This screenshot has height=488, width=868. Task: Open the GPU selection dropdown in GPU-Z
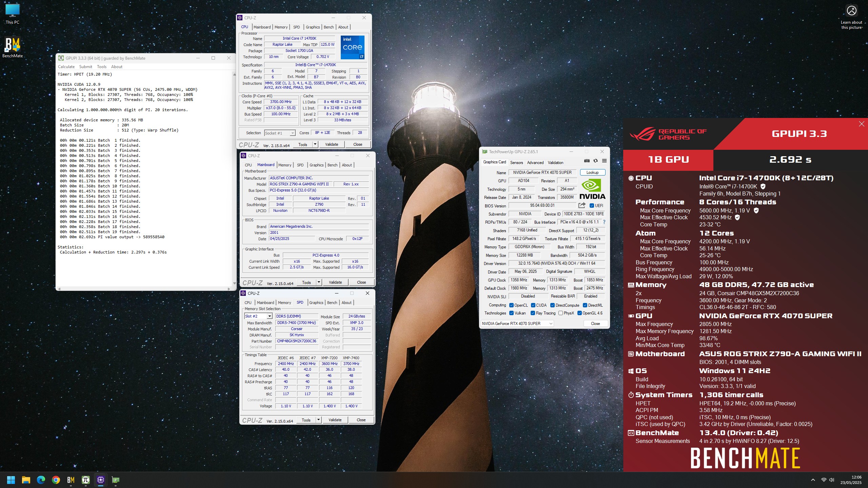click(x=517, y=324)
